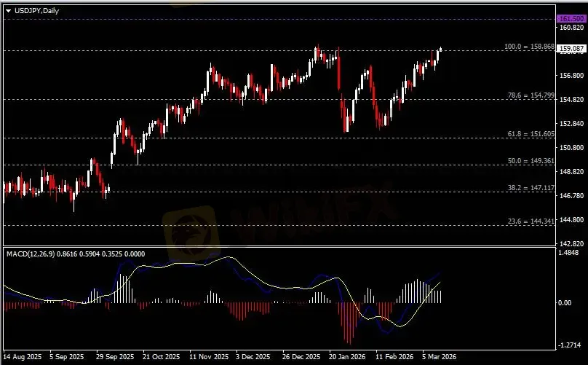Select the 20 Jan 2026 date marker
Viewport: 588px width, 365px height.
(x=346, y=358)
